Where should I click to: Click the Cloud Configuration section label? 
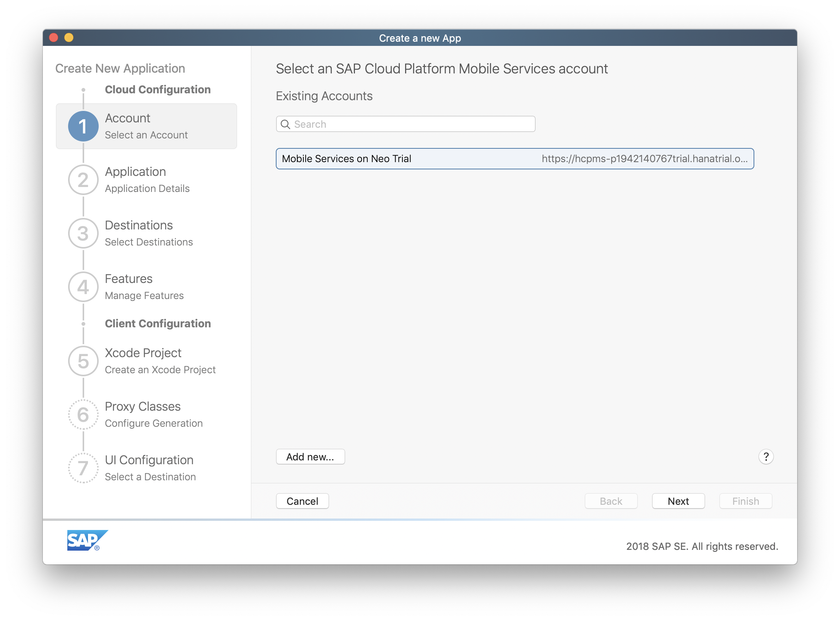point(158,89)
